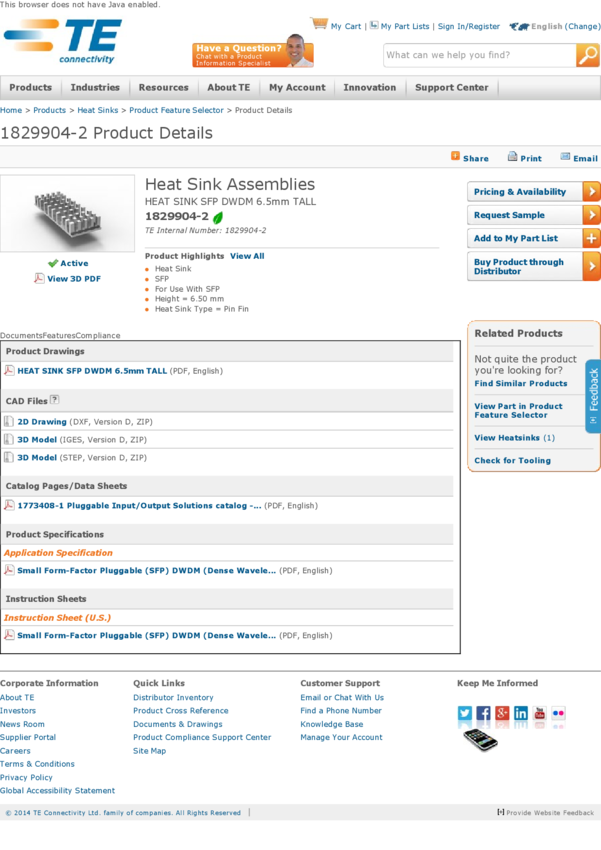Viewport: 601px width, 850px height.
Task: Open the Facebook social icon
Action: (483, 713)
